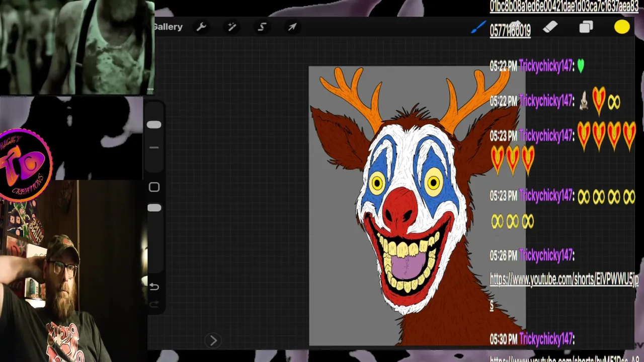Select the blue Brush tool
The width and height of the screenshot is (644, 362).
pos(478,27)
